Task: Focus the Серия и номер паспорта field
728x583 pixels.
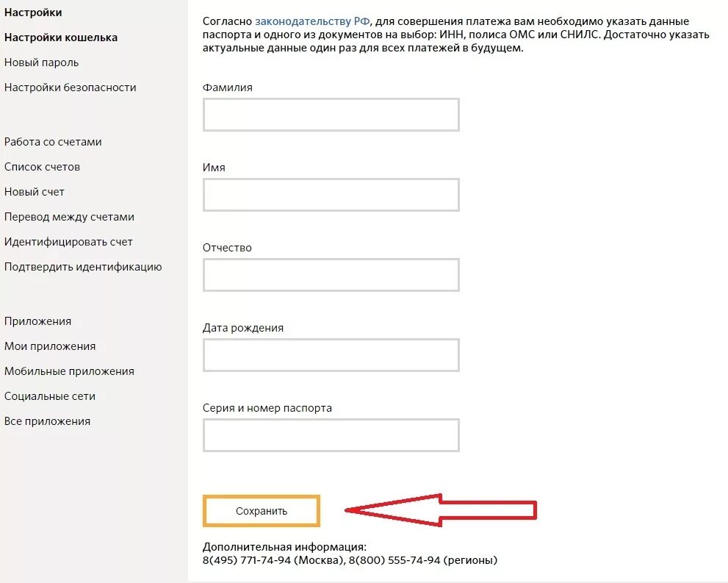Action: (331, 435)
